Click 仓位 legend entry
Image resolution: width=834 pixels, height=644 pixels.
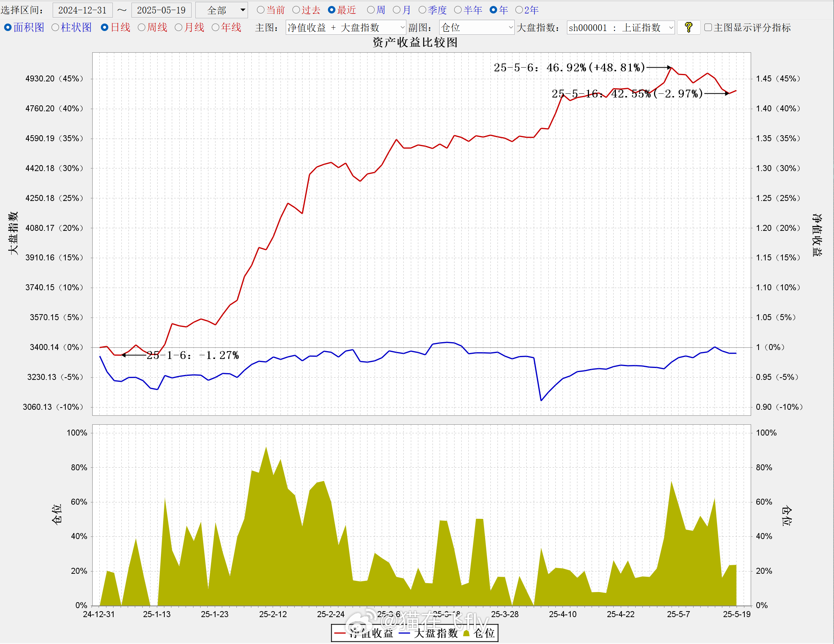479,633
